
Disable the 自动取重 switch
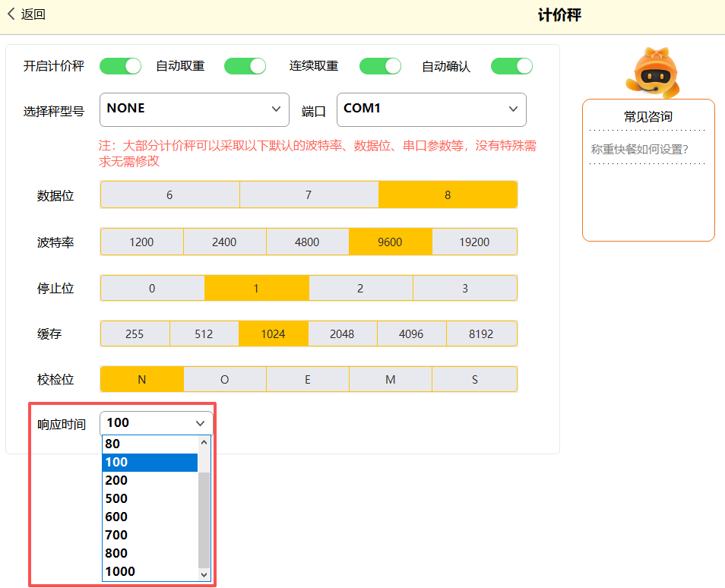point(245,66)
